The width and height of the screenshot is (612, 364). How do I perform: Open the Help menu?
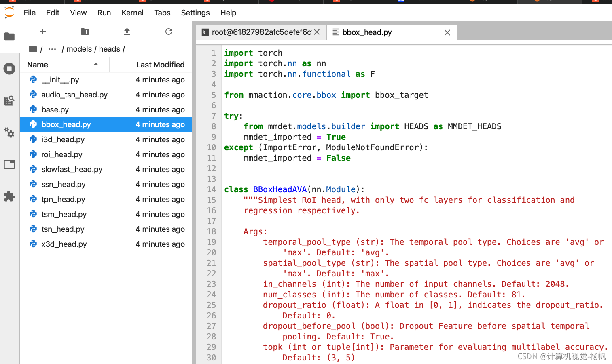[228, 13]
